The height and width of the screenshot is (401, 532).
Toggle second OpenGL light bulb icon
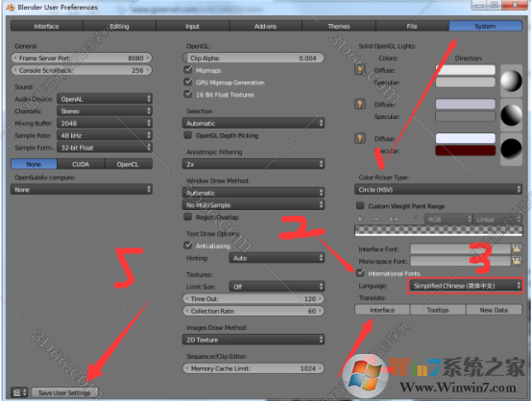point(360,104)
